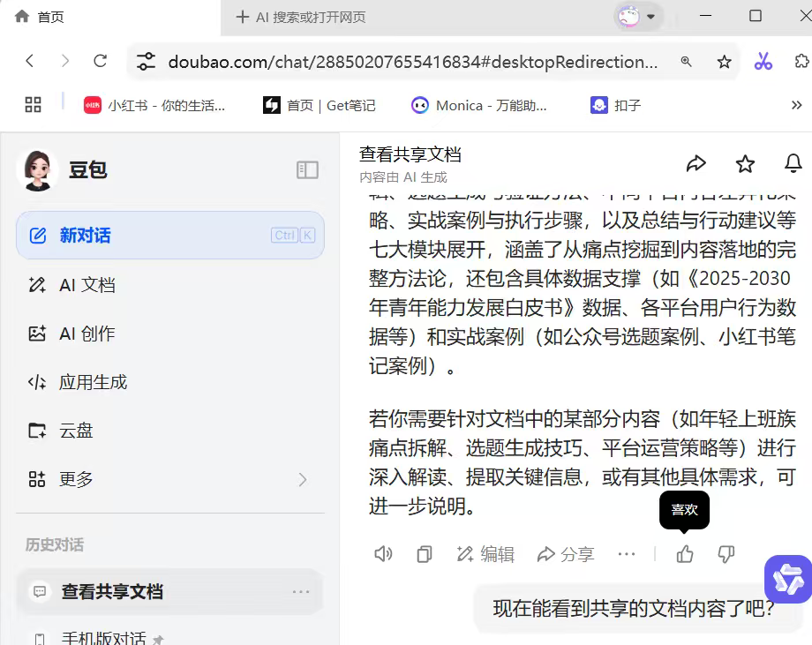Click the thumbs-up like icon

pos(685,554)
